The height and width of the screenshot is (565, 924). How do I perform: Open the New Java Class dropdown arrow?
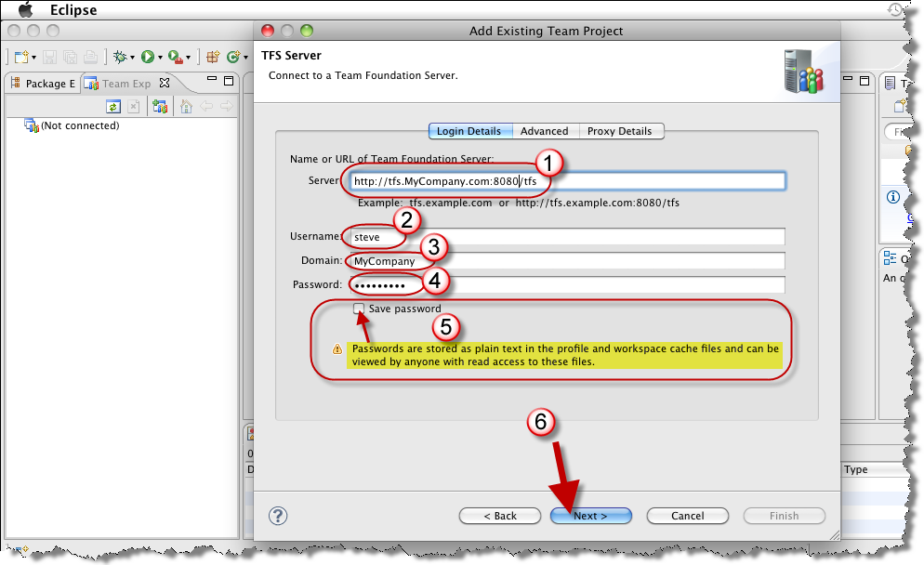tap(245, 58)
